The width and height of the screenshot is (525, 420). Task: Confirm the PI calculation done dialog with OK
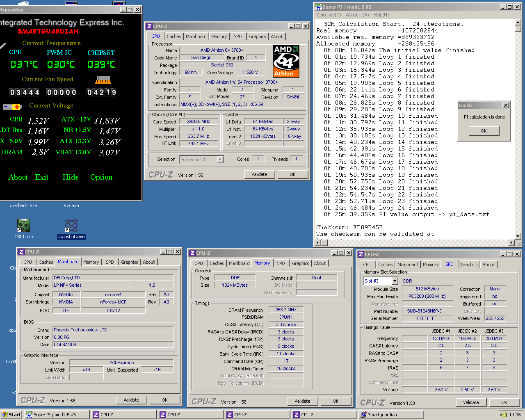[x=484, y=131]
